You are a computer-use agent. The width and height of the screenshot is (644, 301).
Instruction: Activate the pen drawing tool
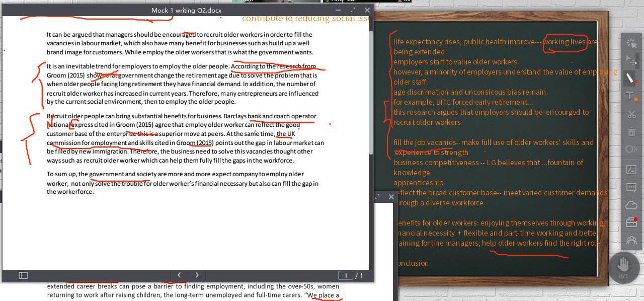coord(631,79)
